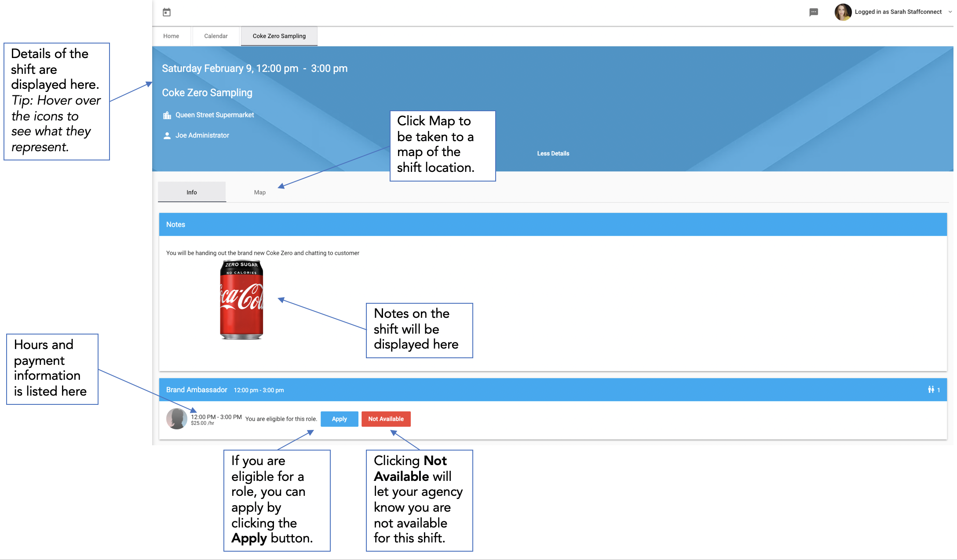Image resolution: width=957 pixels, height=560 pixels.
Task: Click the staff member avatar thumbnail
Action: (177, 419)
